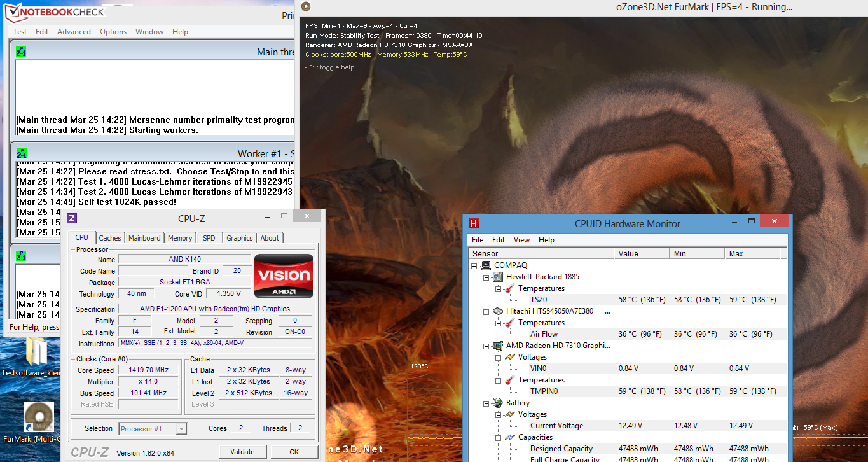
Task: Open the Testsoftware_klein folder on desktop
Action: (36, 351)
